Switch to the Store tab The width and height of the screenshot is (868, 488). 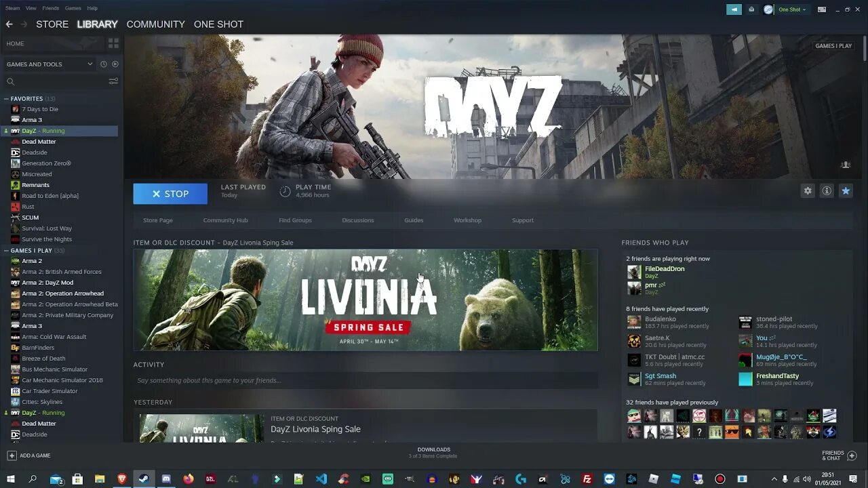coord(52,24)
